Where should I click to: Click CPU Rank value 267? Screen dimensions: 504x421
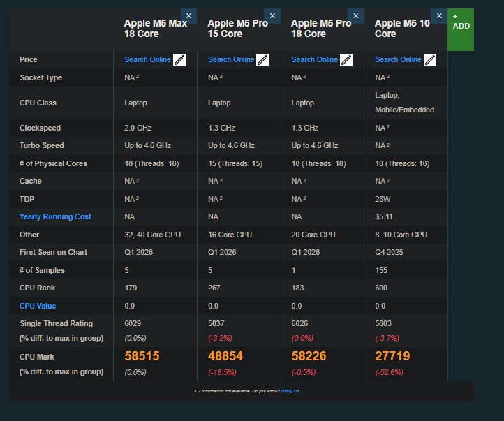coord(214,288)
